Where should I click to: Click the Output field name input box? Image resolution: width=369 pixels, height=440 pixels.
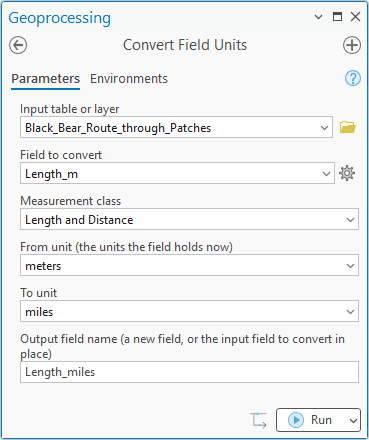pyautogui.click(x=189, y=372)
